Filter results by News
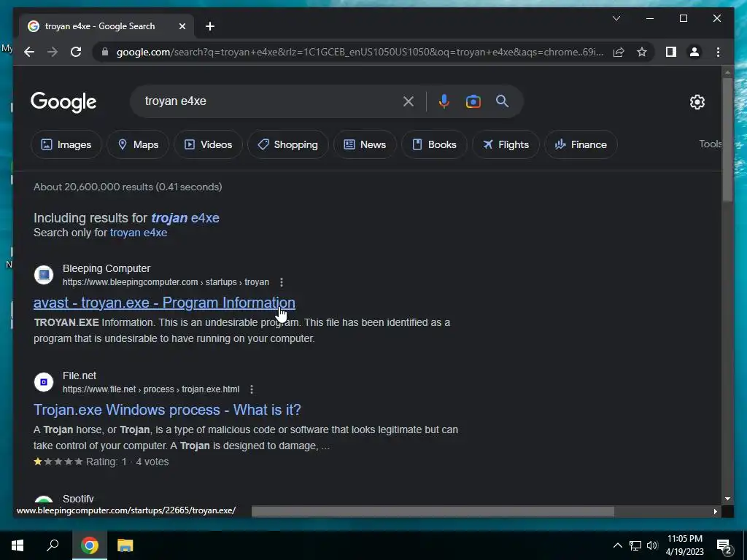Screen dimensions: 747x560 click(x=365, y=144)
